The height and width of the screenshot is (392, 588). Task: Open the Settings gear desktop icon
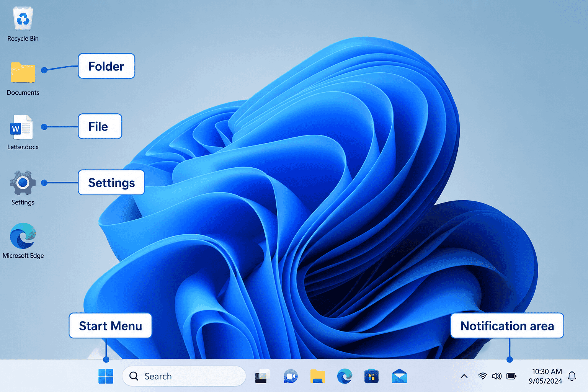[x=23, y=183]
